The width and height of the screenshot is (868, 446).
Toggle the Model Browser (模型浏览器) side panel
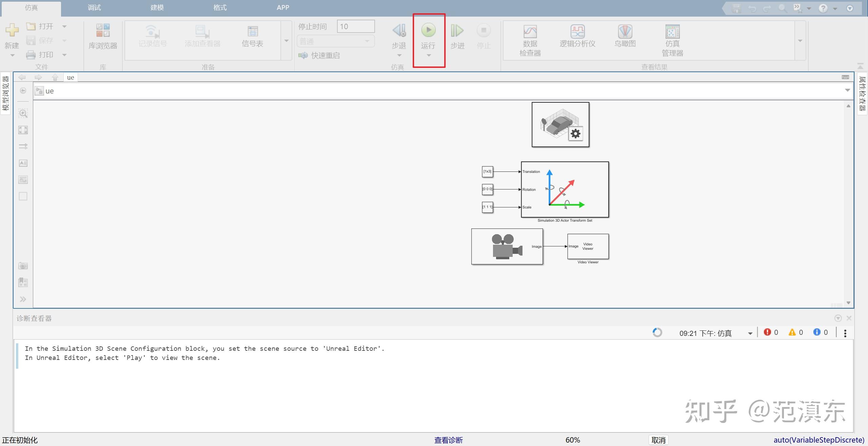6,93
